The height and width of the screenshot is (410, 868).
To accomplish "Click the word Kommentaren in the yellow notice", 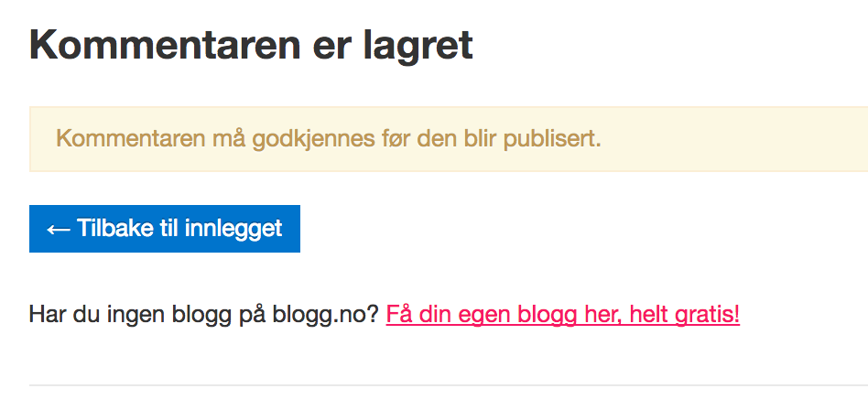I will [x=131, y=139].
